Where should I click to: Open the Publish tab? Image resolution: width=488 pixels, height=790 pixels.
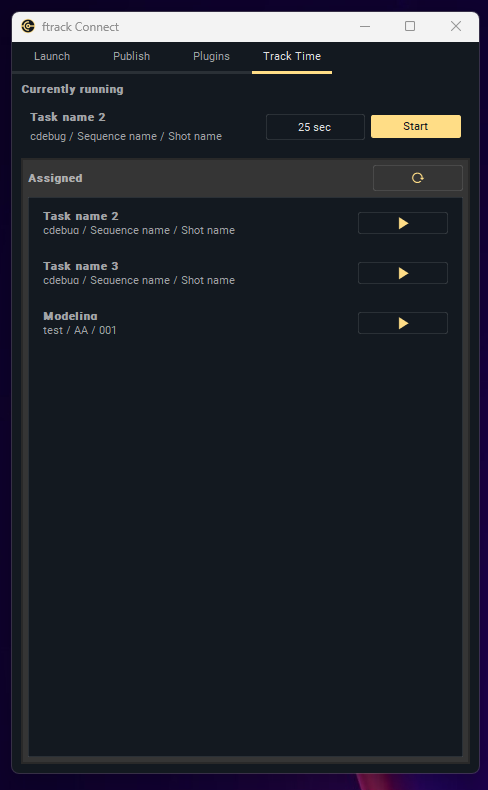click(131, 56)
